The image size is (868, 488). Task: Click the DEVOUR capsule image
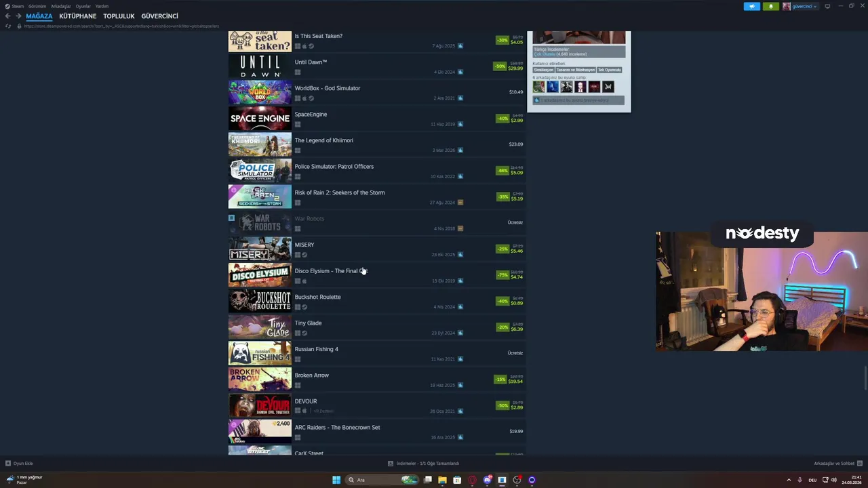(260, 405)
